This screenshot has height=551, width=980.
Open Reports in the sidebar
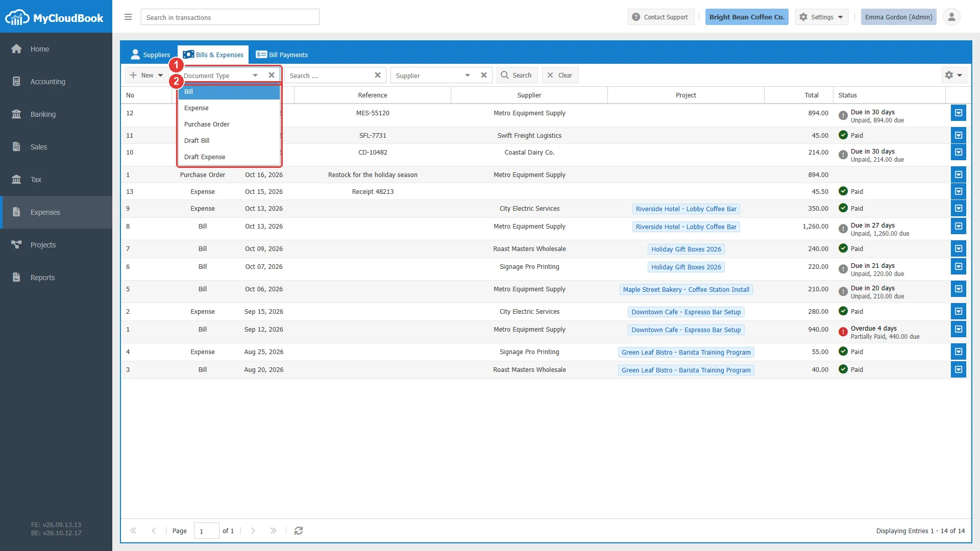coord(56,278)
